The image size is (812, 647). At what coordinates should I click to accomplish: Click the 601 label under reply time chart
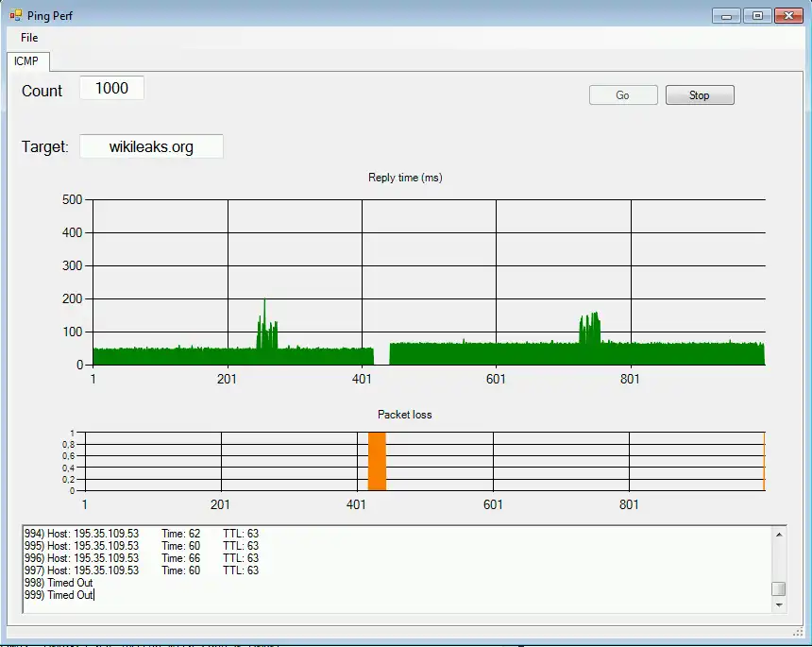[x=496, y=379]
